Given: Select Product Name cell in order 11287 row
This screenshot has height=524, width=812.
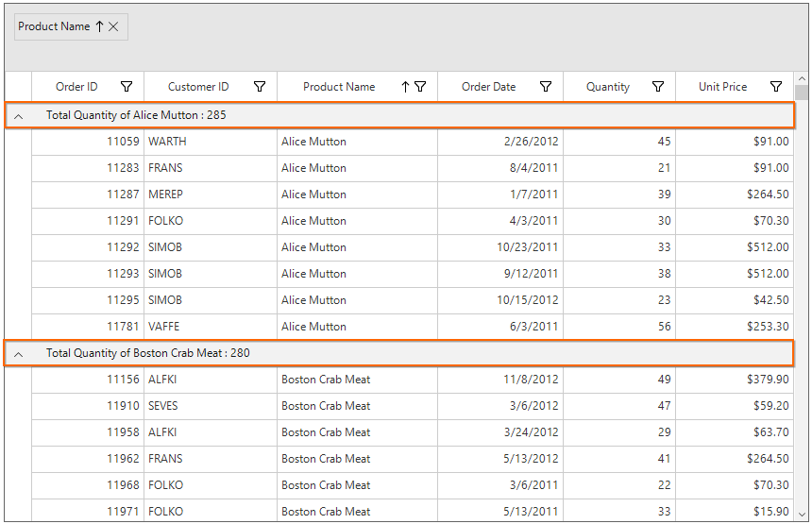Looking at the screenshot, I should 357,194.
